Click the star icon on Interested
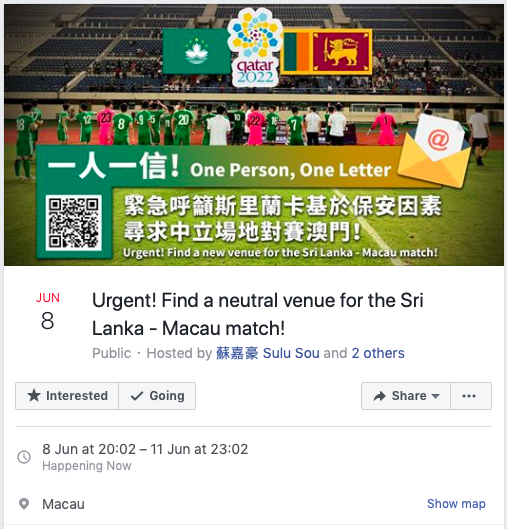This screenshot has width=507, height=529. pos(34,395)
